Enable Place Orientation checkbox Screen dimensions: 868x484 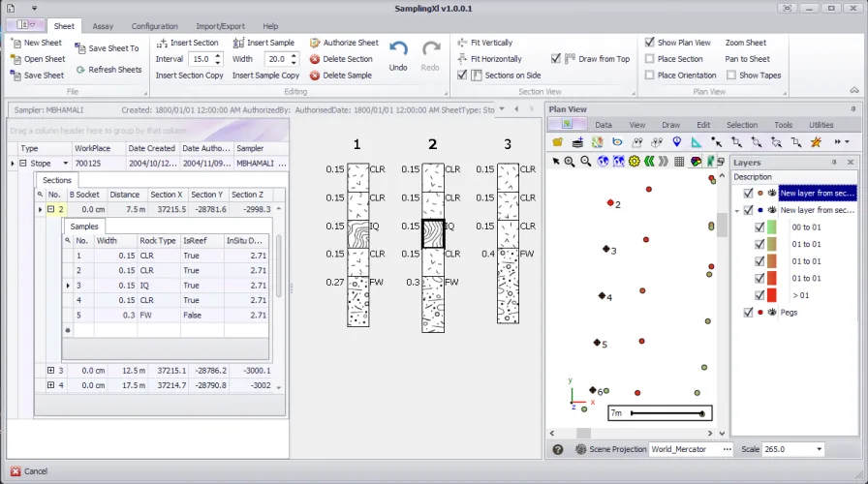650,76
